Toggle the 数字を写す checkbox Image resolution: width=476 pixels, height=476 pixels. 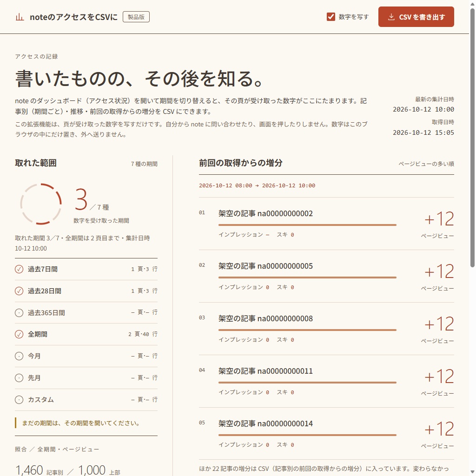tap(331, 17)
